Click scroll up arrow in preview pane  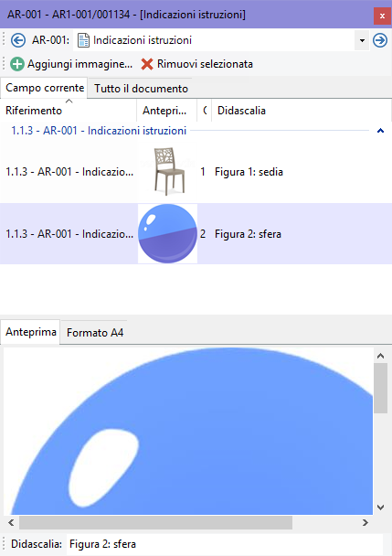click(381, 356)
